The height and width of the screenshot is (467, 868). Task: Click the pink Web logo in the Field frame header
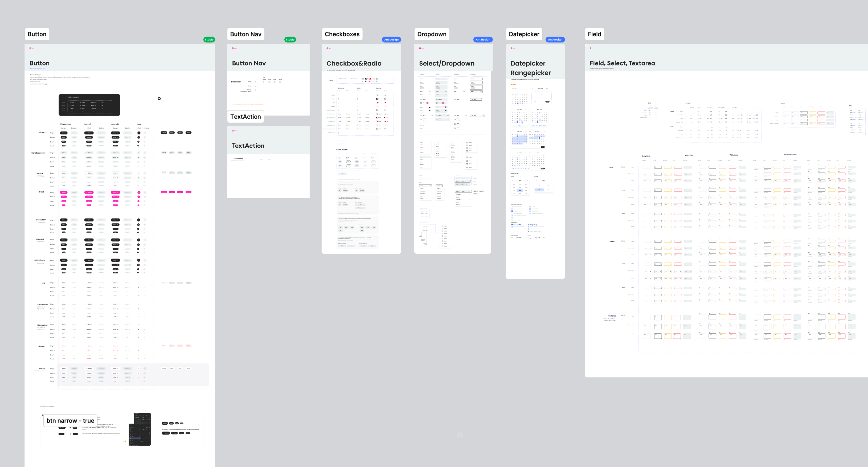590,48
